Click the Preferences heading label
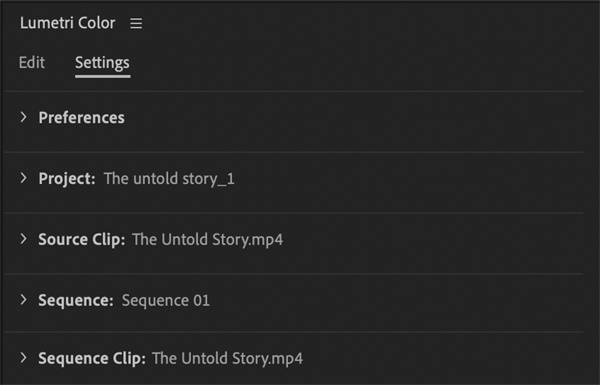600x385 pixels. coord(82,117)
